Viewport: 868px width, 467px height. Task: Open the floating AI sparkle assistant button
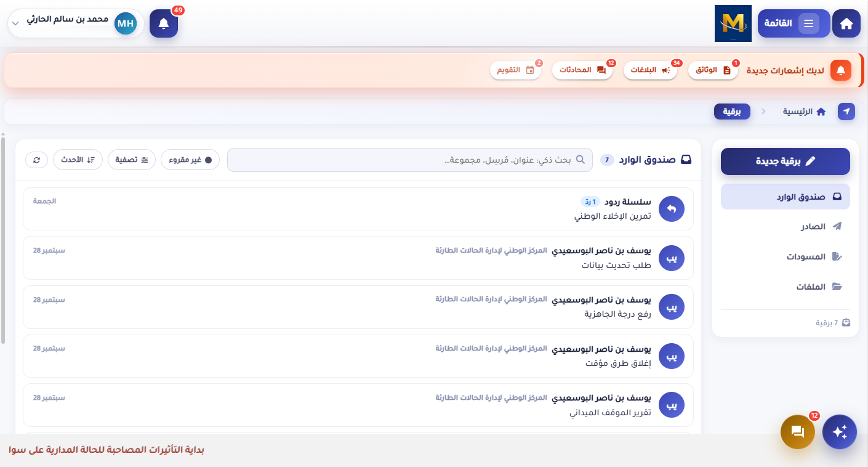(840, 432)
